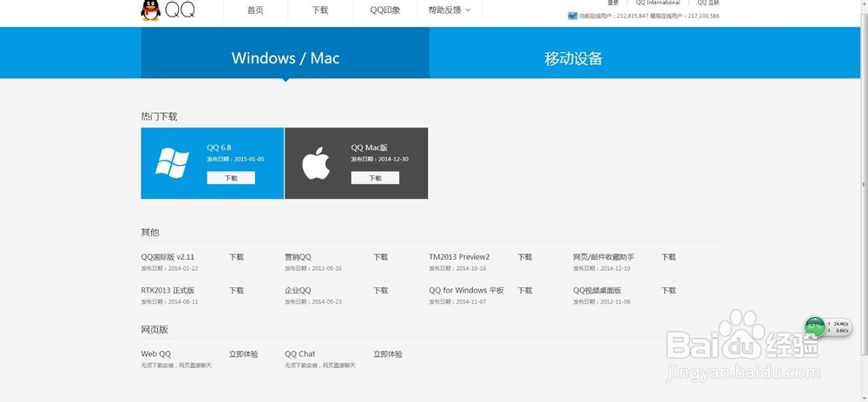Click the 热门下载 section heading

[159, 116]
